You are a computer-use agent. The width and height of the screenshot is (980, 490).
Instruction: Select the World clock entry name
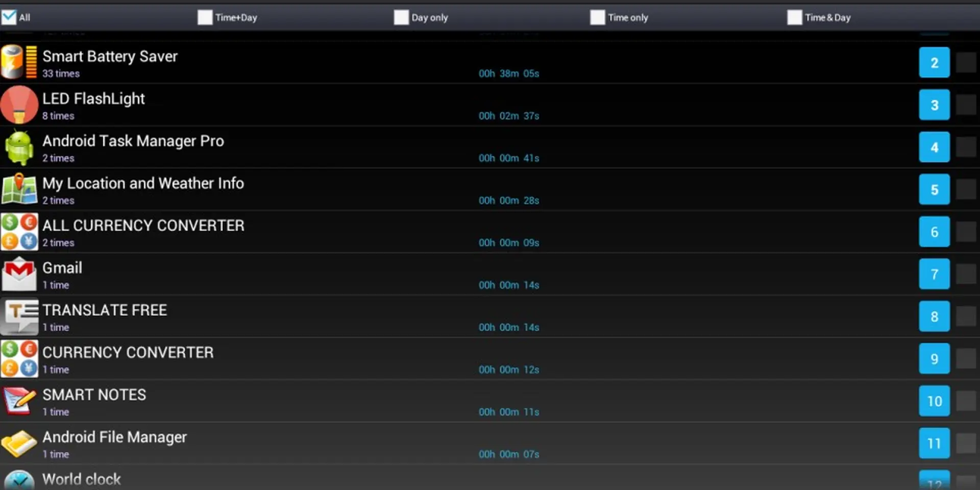pos(82,479)
